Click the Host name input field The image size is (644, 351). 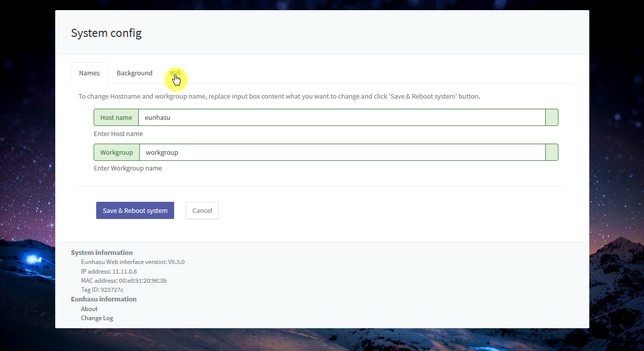[342, 117]
